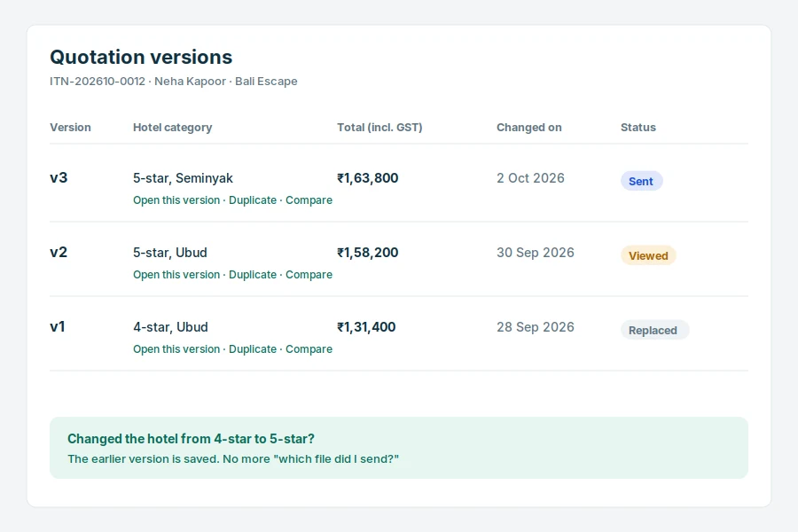
Task: Click the Replaced status badge
Action: (x=654, y=330)
